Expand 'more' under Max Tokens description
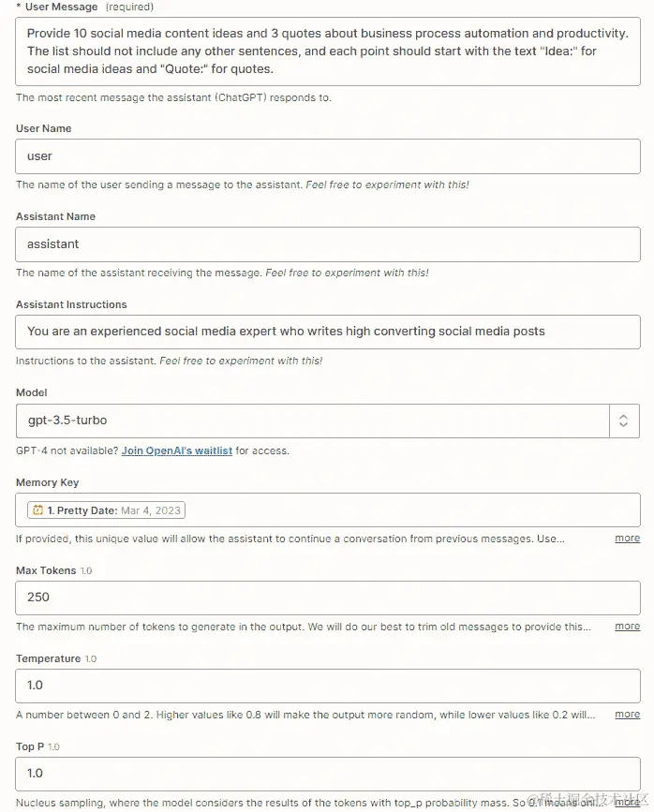Viewport: 654px width, 812px height. point(627,627)
